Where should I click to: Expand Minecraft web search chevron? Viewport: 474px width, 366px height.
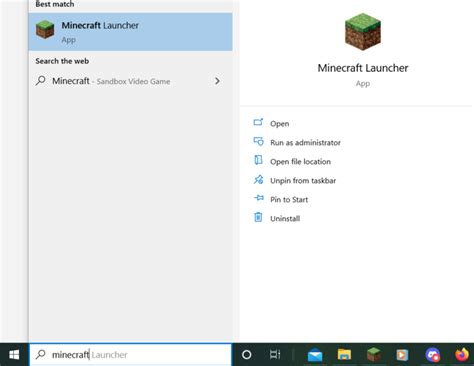(217, 81)
